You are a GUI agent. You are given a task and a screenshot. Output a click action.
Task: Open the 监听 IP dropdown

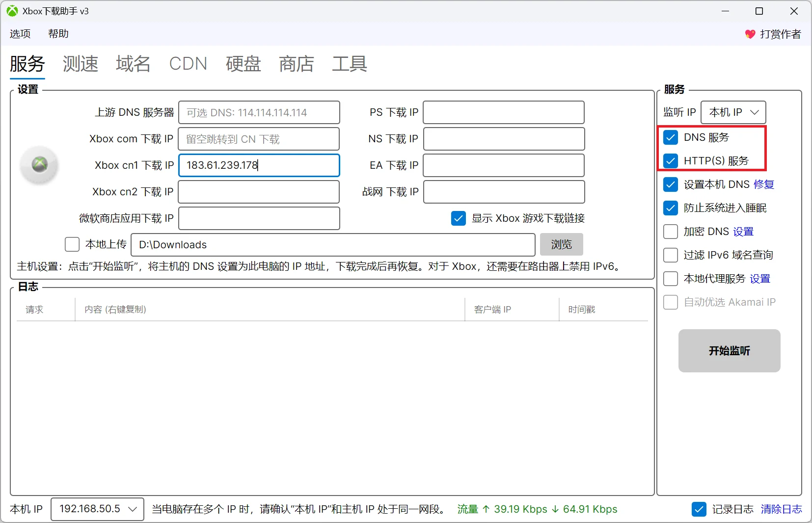[x=733, y=112]
